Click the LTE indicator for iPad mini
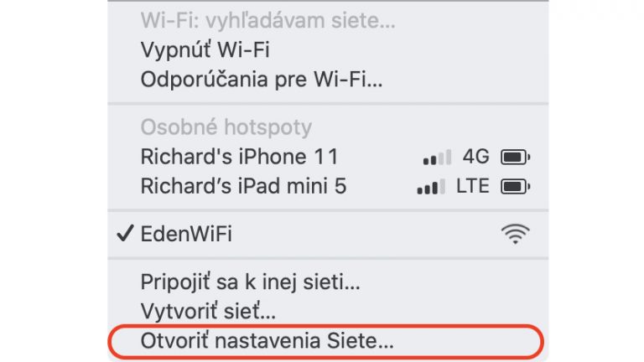This screenshot has height=362, width=644. 473,186
